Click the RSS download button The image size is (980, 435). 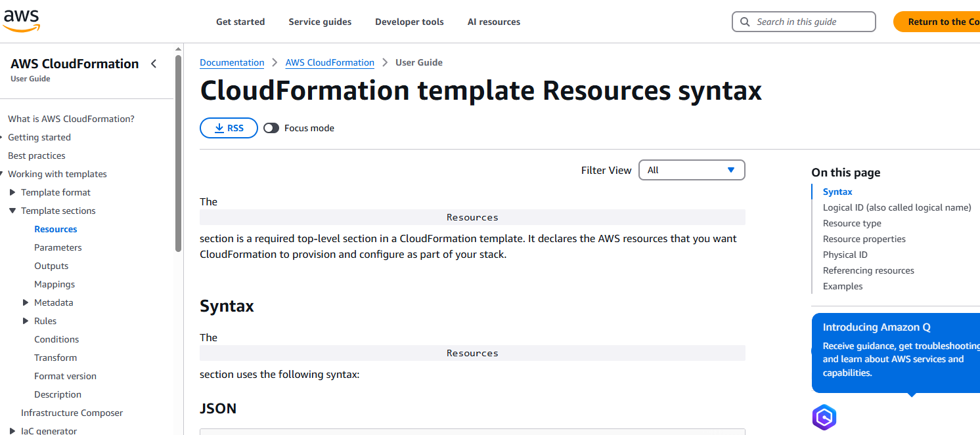point(229,128)
